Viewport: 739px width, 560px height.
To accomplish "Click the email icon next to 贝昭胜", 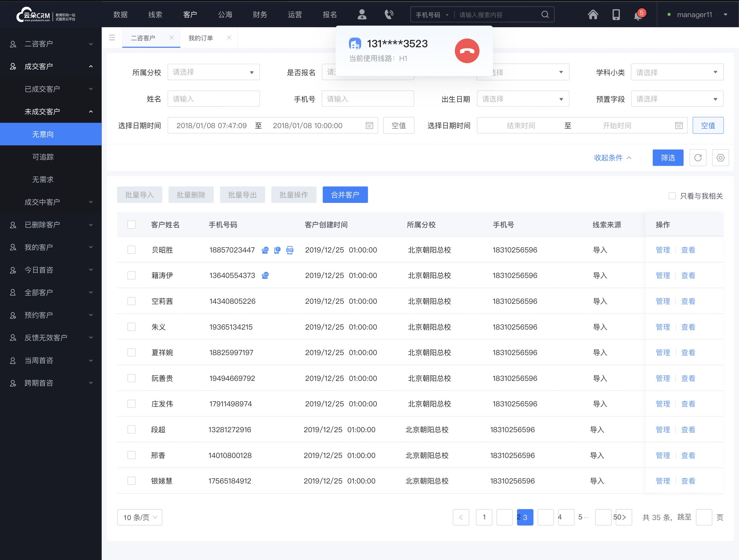I will (276, 250).
